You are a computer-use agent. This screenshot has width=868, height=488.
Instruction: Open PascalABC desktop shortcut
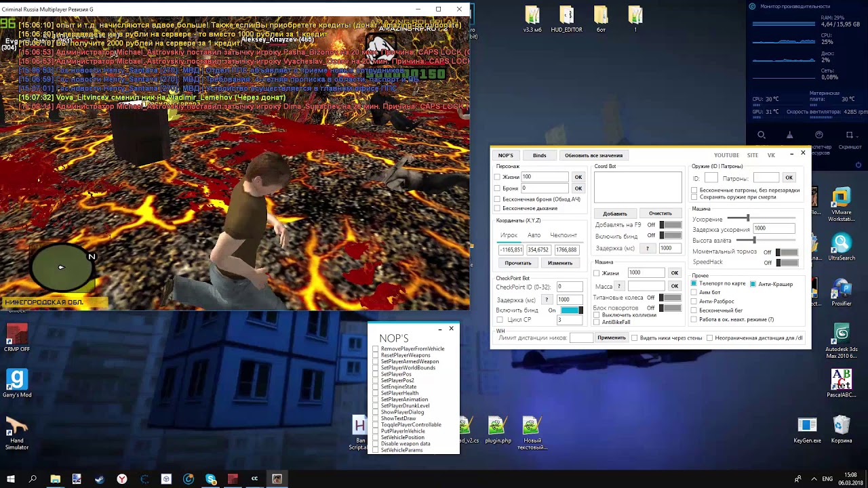point(842,384)
